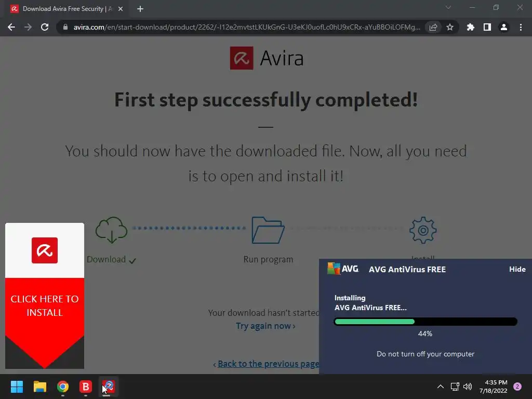Click Back to the previous page link
Screen dimensions: 532x399
tap(268, 364)
